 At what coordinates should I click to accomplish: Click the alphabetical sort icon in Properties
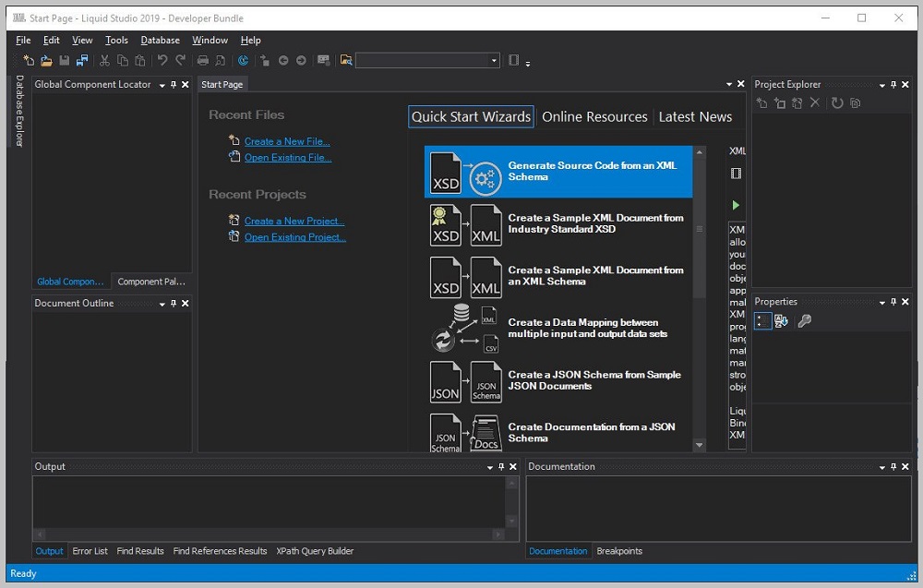[781, 321]
